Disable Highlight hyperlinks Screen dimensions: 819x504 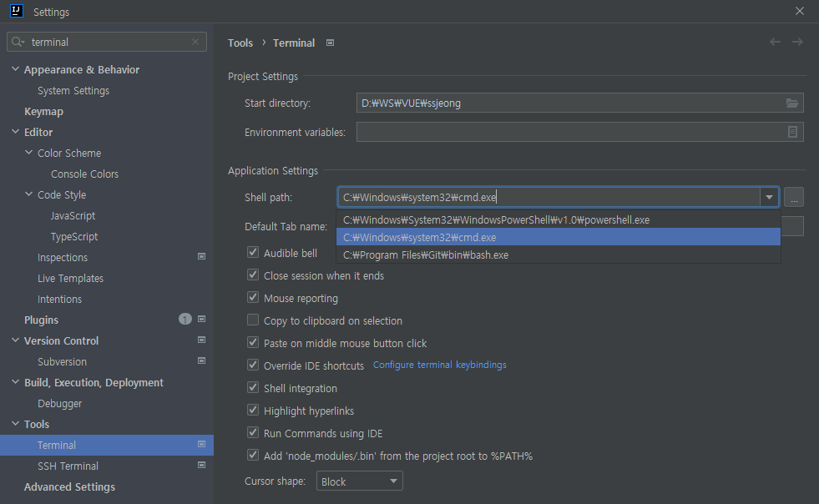[253, 410]
